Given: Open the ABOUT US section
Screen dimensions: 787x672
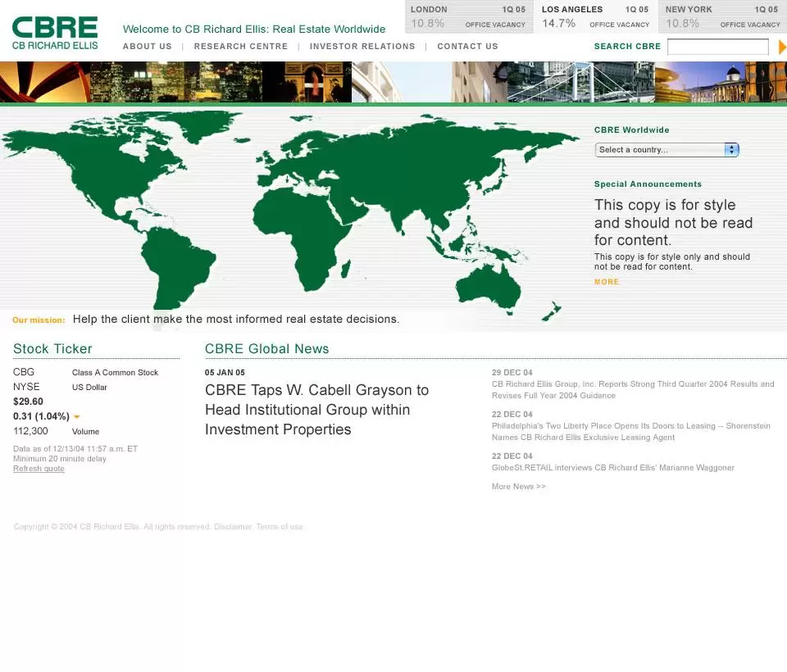Looking at the screenshot, I should click(148, 47).
